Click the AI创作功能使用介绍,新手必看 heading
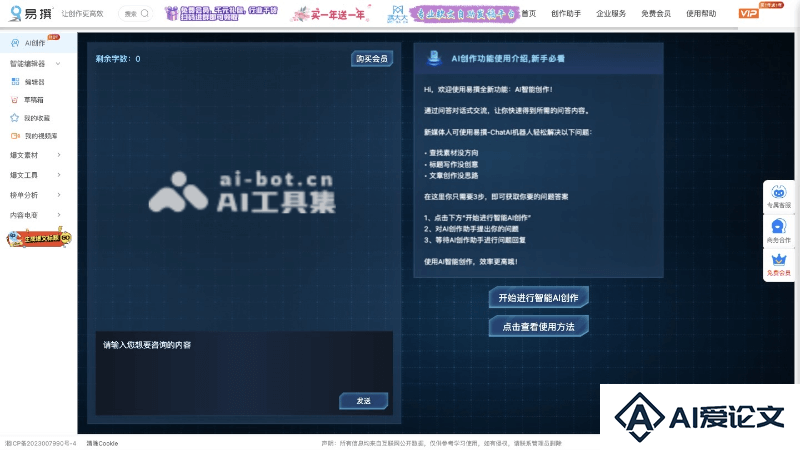 click(508, 59)
